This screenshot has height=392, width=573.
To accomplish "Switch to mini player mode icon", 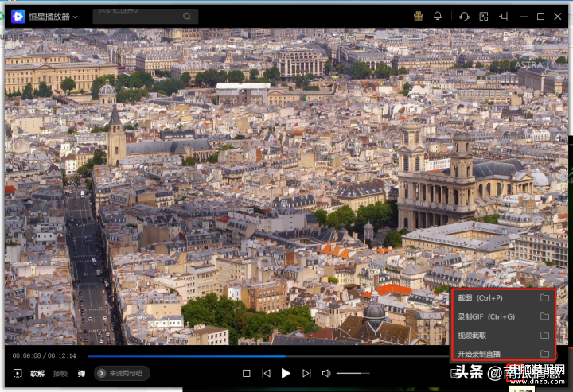I will point(484,17).
